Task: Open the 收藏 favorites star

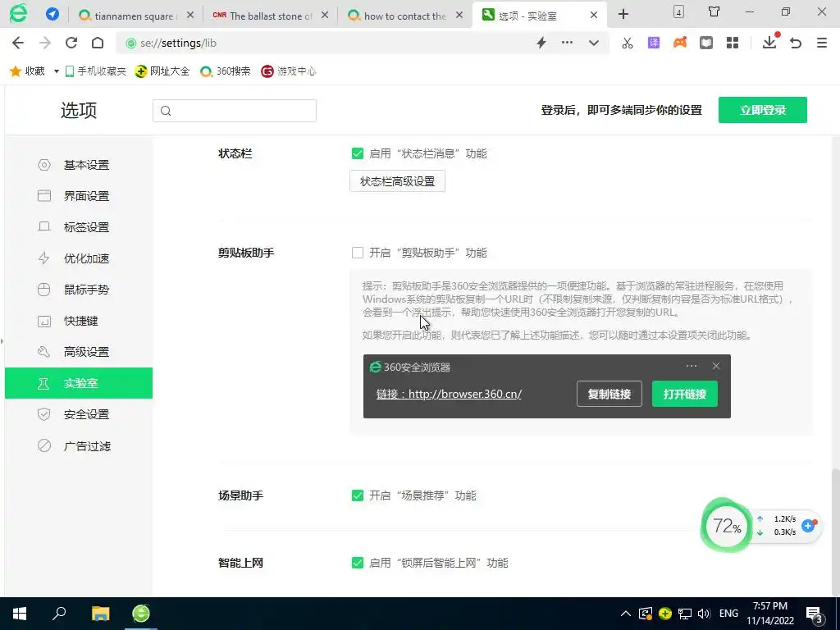Action: 27,71
